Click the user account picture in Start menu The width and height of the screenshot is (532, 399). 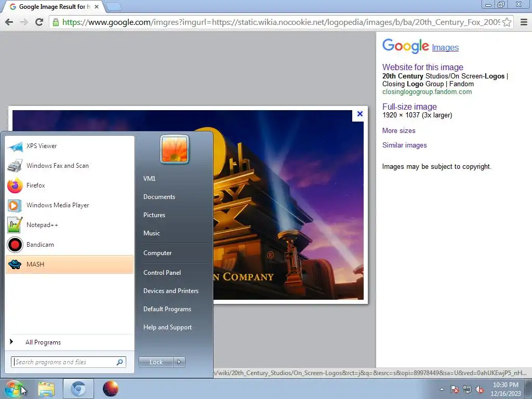[175, 149]
